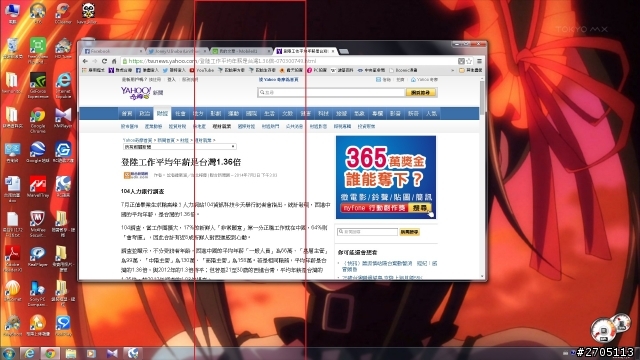Open the BitComet desktop shortcut

(x=13, y=291)
